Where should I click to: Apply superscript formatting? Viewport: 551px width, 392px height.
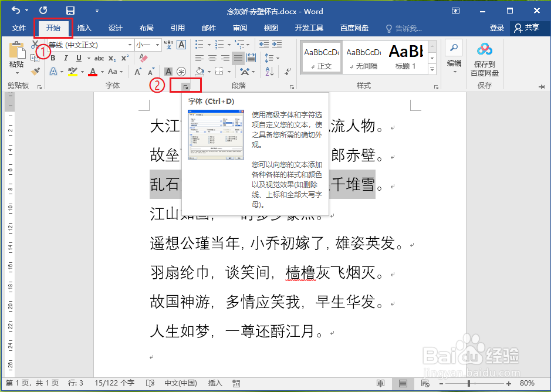[124, 58]
